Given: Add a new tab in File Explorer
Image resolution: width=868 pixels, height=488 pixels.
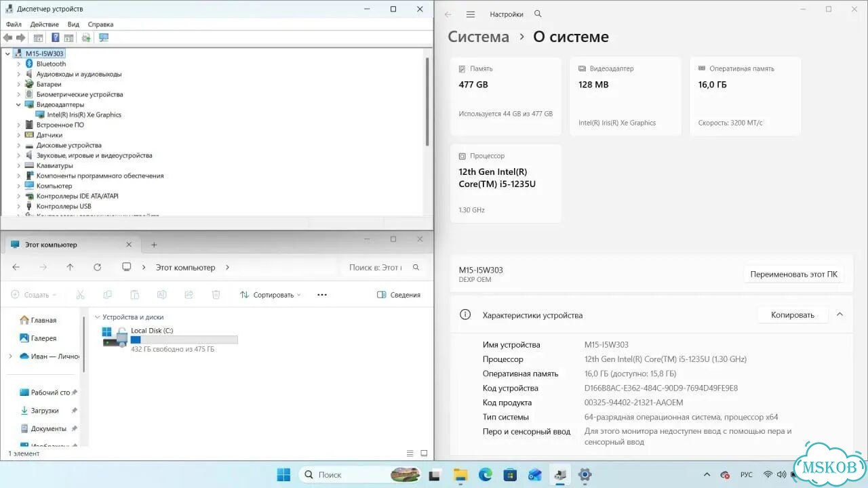Looking at the screenshot, I should (154, 245).
